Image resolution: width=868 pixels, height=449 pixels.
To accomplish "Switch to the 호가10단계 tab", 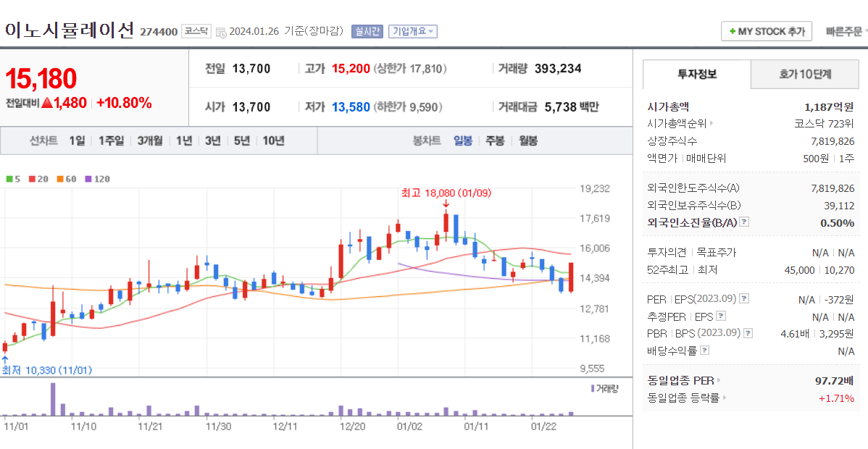I will (805, 74).
